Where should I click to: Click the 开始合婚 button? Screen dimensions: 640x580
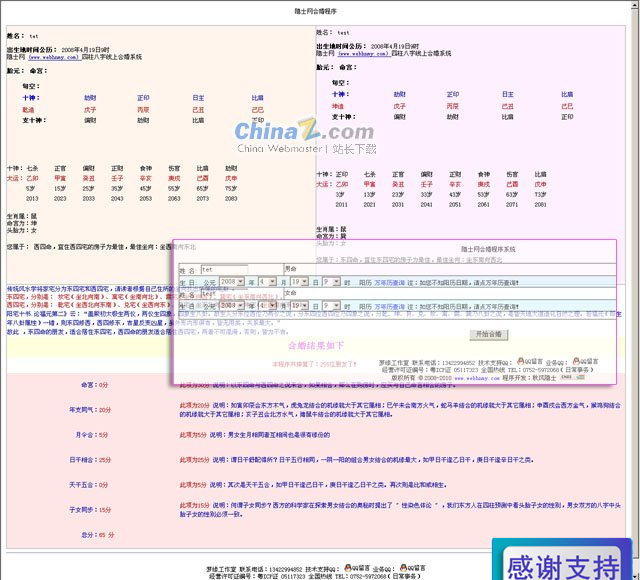pyautogui.click(x=489, y=335)
